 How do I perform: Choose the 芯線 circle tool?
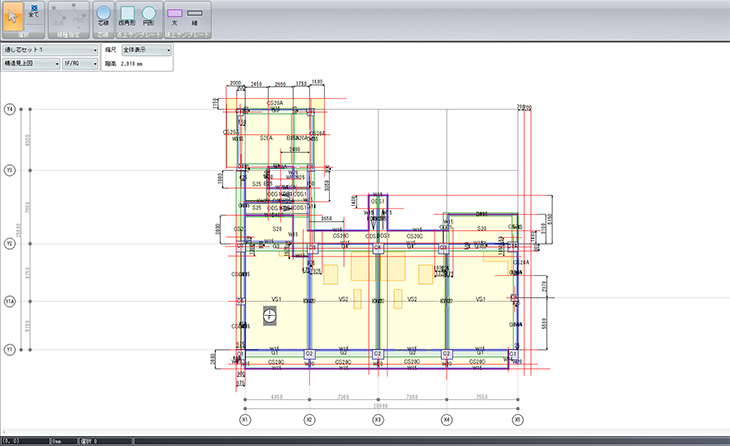click(x=106, y=17)
